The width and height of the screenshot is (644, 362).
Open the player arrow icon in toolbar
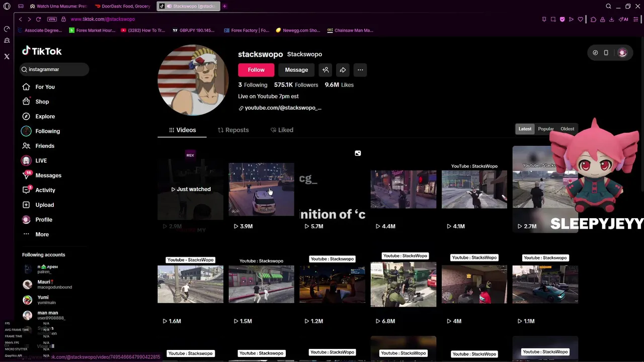pos(571,19)
